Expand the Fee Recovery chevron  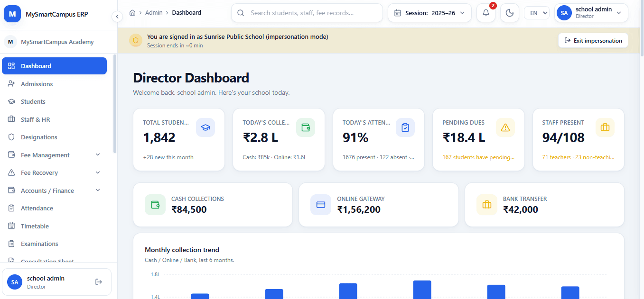pyautogui.click(x=98, y=172)
